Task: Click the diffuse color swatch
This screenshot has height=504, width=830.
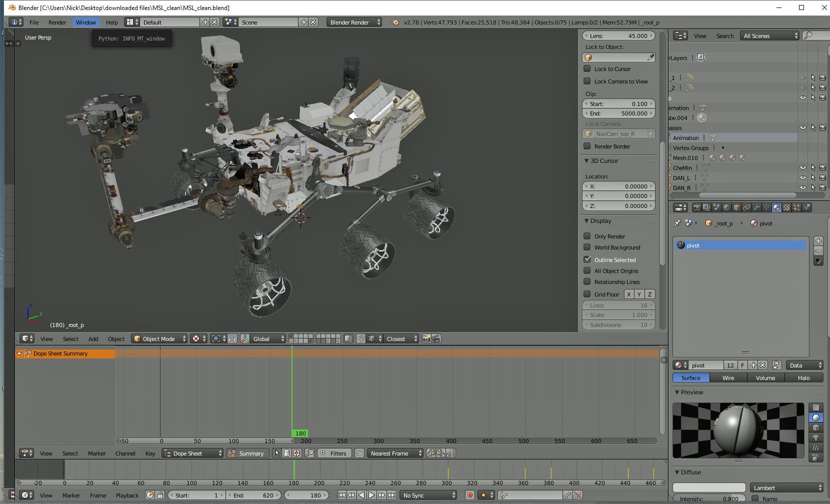Action: click(709, 487)
